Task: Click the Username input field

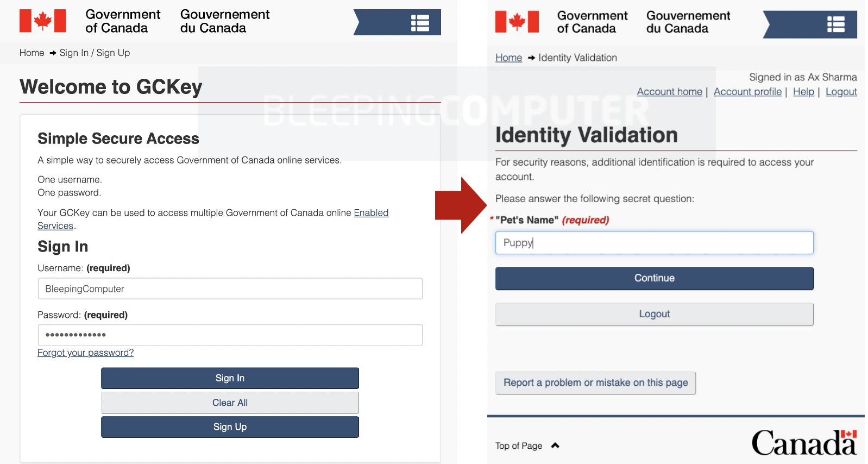Action: tap(230, 289)
